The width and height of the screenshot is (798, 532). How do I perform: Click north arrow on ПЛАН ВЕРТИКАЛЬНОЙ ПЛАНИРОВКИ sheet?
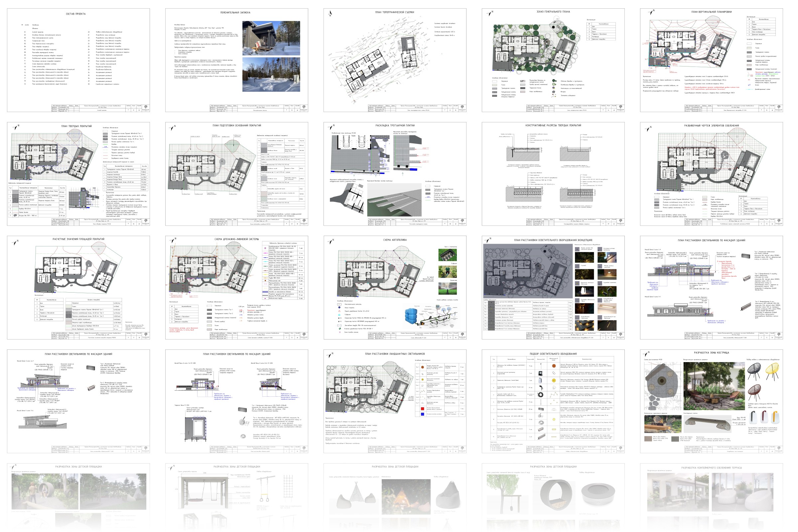point(651,13)
